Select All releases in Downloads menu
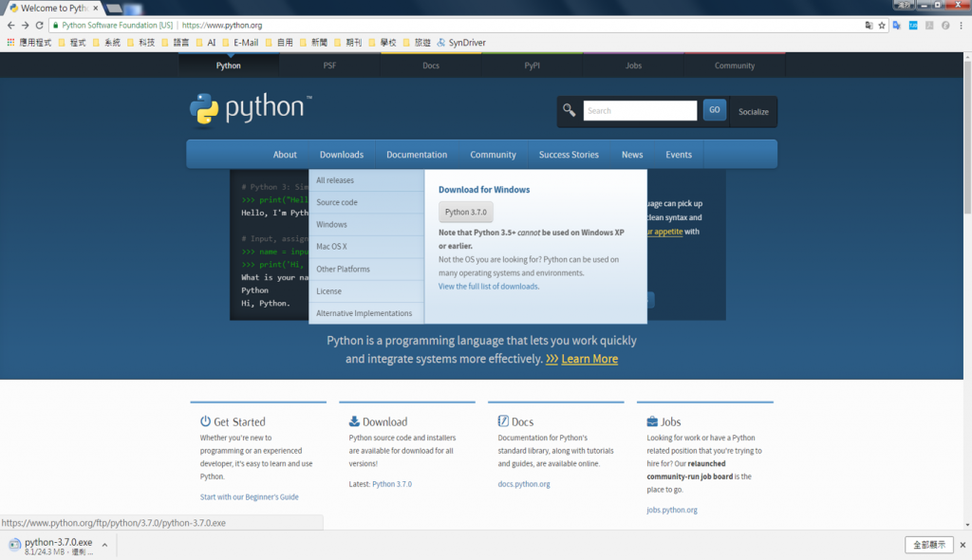The image size is (972, 560). click(366, 180)
